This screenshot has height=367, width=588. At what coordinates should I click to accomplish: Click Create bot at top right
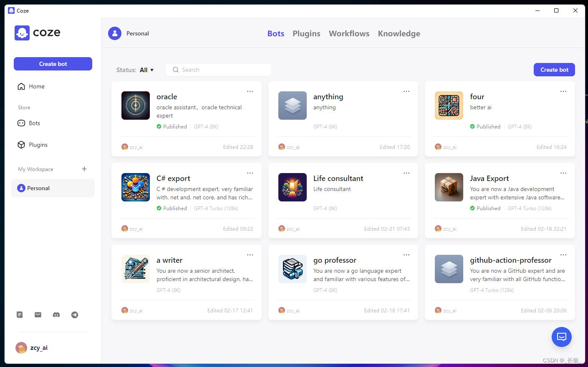(x=554, y=70)
